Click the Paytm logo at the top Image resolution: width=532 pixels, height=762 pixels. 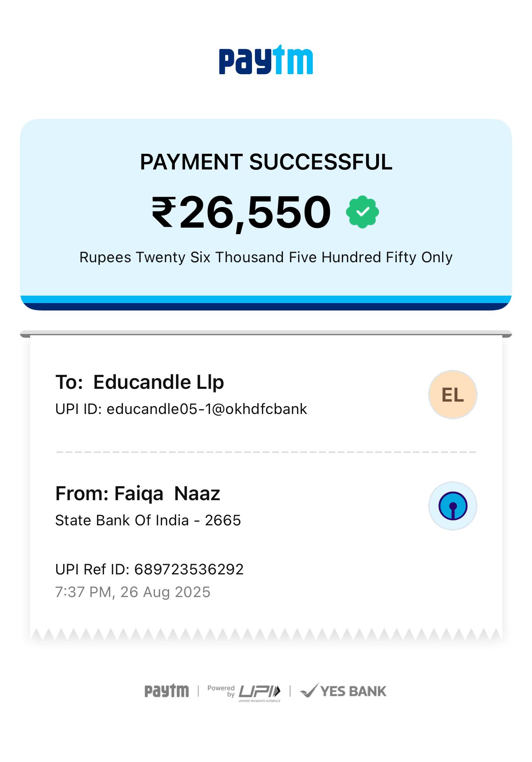coord(266,60)
